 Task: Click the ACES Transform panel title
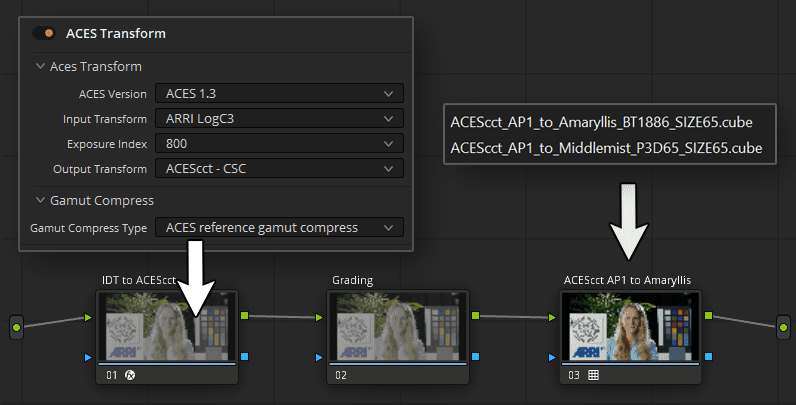point(116,33)
